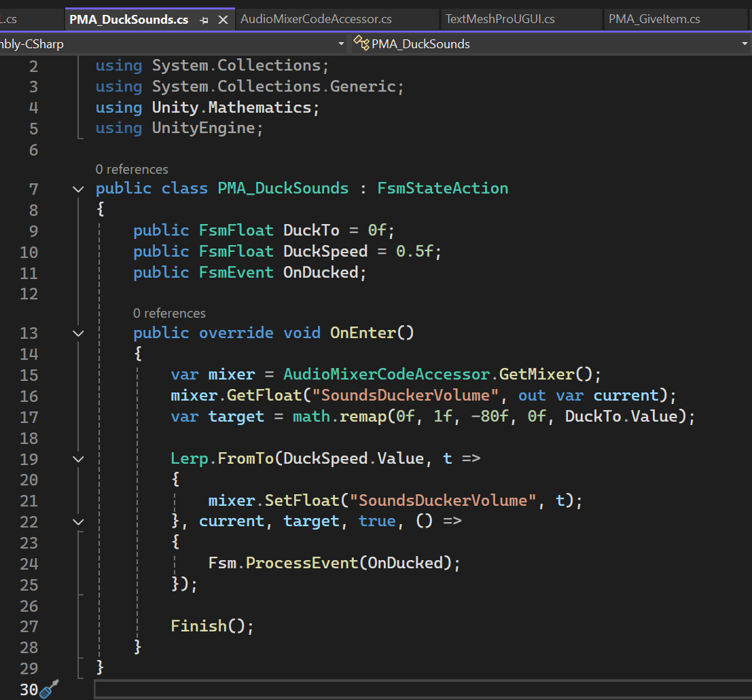Click AudioMixerCodeAccessor on line 15
Viewport: 752px width, 700px height.
(387, 375)
